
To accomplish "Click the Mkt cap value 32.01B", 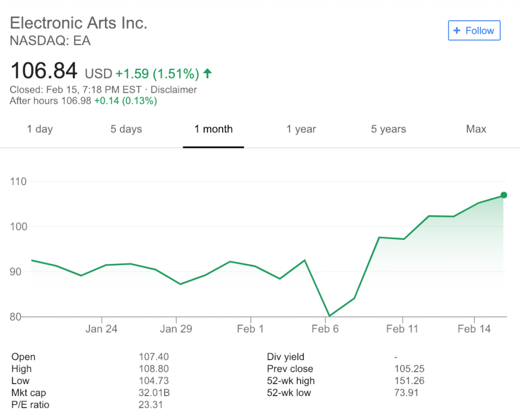I will 154,393.
